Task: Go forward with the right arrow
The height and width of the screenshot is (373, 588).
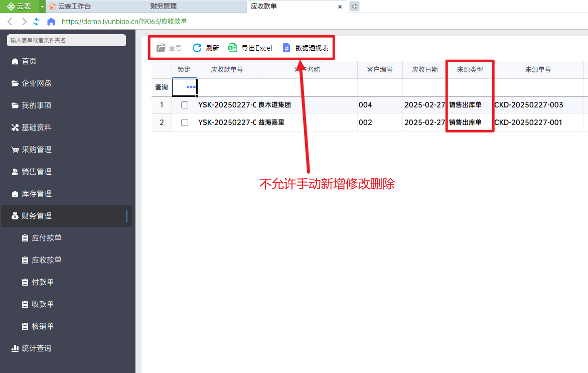Action: 24,22
